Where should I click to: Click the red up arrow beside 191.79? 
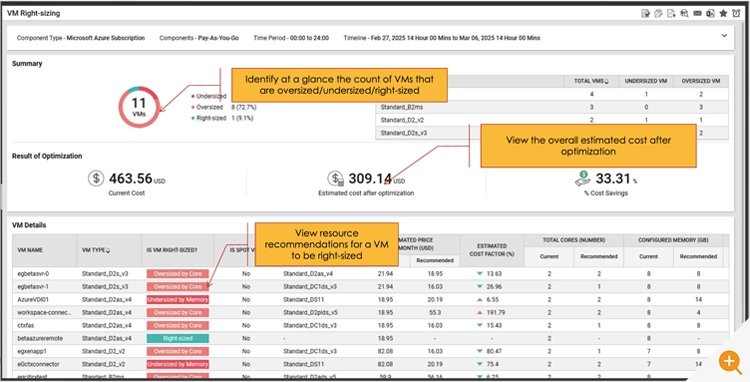pos(480,313)
